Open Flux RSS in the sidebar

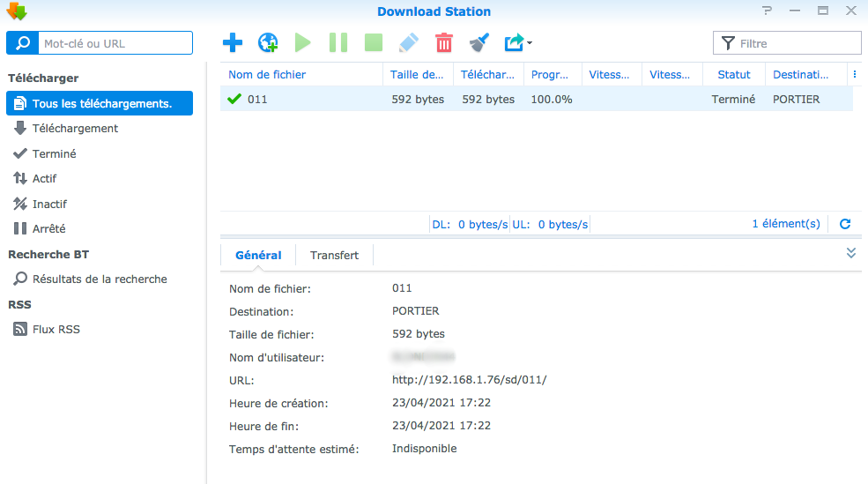click(56, 329)
